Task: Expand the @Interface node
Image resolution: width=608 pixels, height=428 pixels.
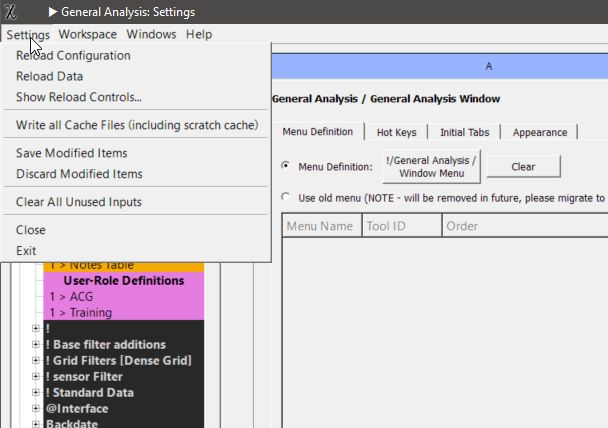Action: point(36,408)
